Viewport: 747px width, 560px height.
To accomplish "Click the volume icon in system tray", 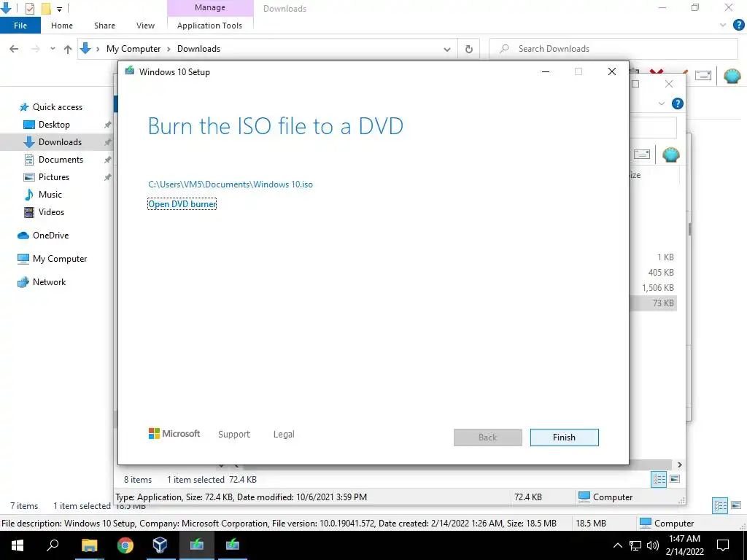I will pos(653,545).
